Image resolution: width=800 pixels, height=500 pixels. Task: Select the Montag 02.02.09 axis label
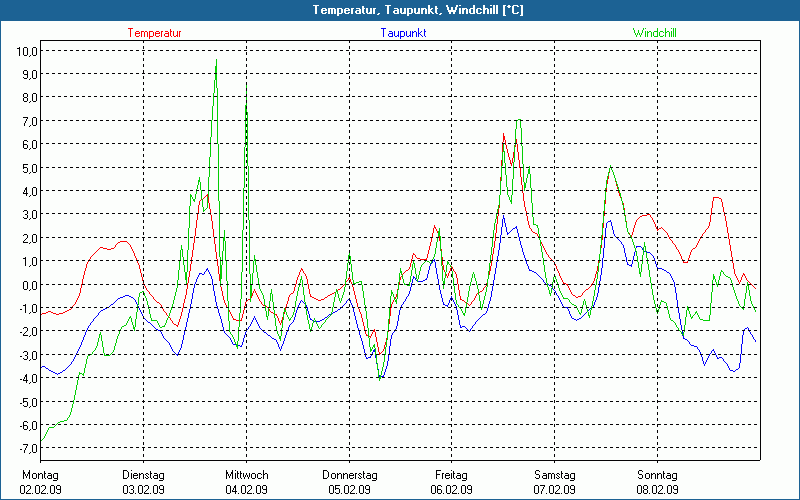[41, 482]
